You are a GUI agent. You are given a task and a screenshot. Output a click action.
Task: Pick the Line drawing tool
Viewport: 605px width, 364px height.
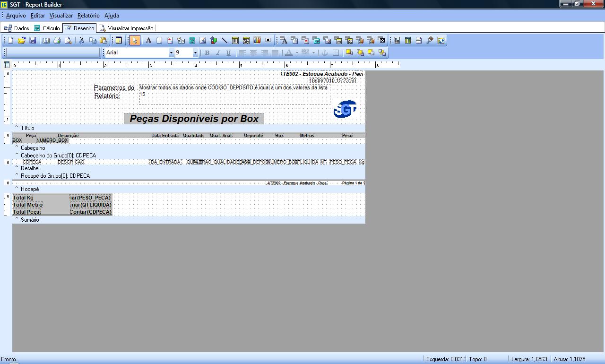tap(224, 40)
